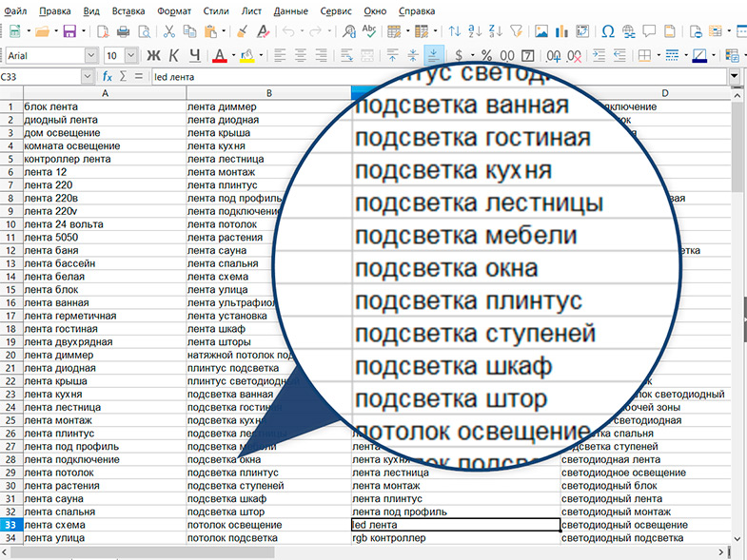Open the Файл menu
Screen dimensions: 747x560
coord(15,11)
